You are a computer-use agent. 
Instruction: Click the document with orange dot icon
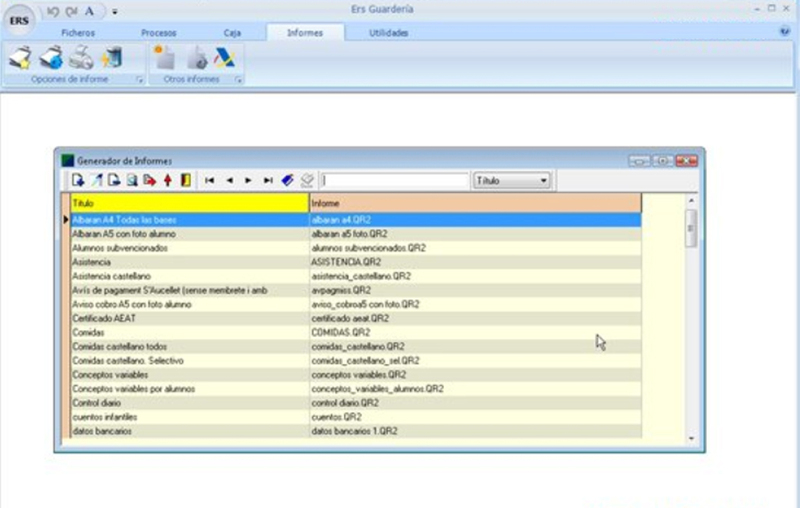(164, 58)
